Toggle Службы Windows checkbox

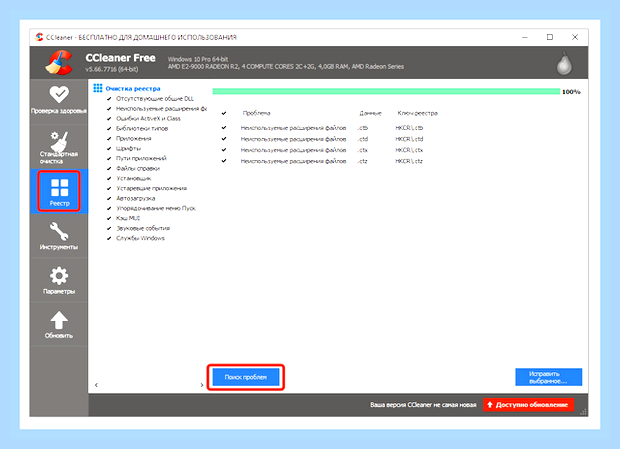click(x=109, y=238)
